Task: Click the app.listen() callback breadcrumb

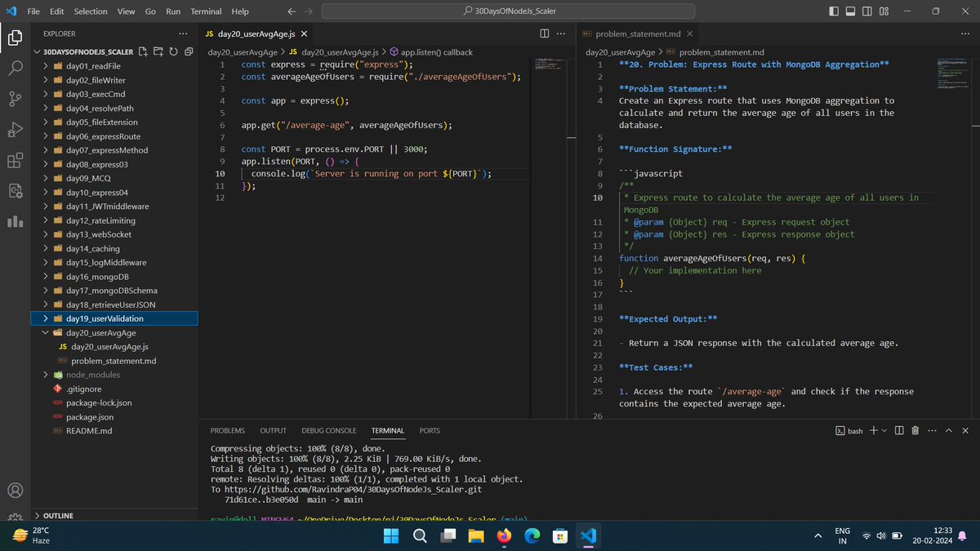Action: coord(435,51)
